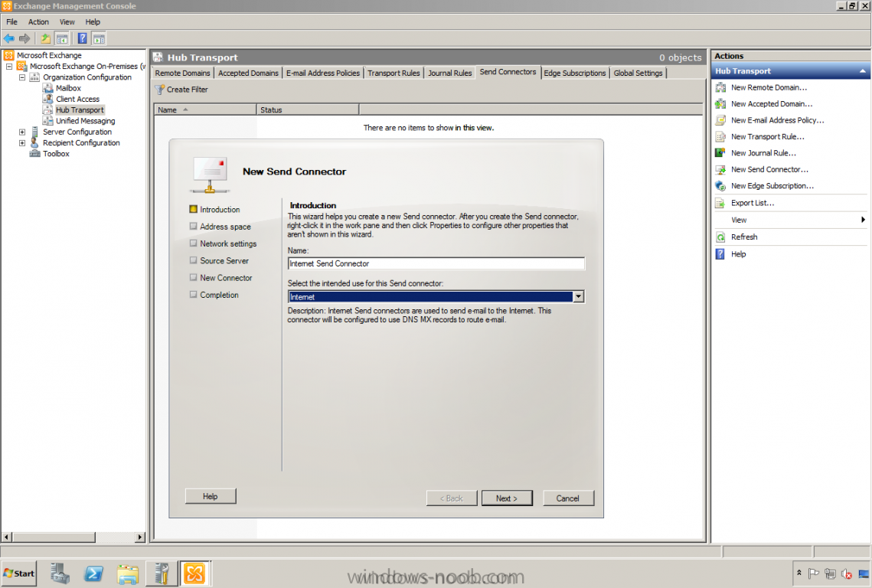Screen dimensions: 872x588
Task: Click the wizard Help button
Action: (211, 495)
